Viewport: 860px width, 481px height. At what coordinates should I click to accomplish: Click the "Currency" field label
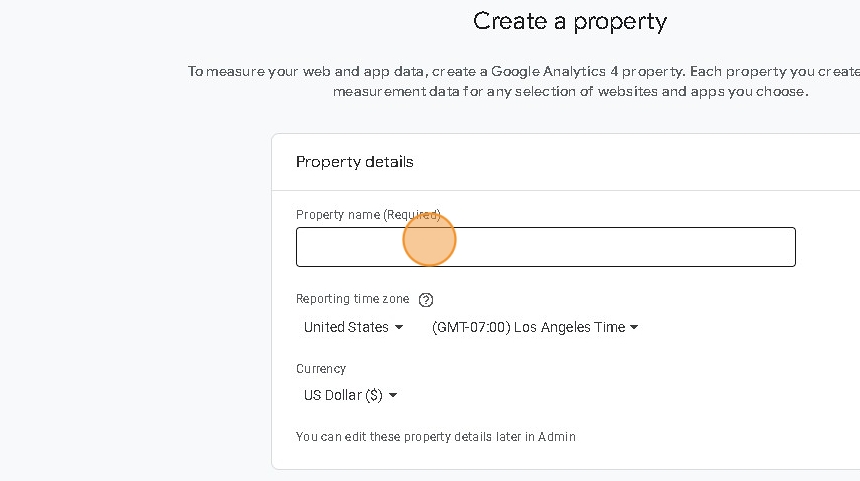pyautogui.click(x=321, y=368)
